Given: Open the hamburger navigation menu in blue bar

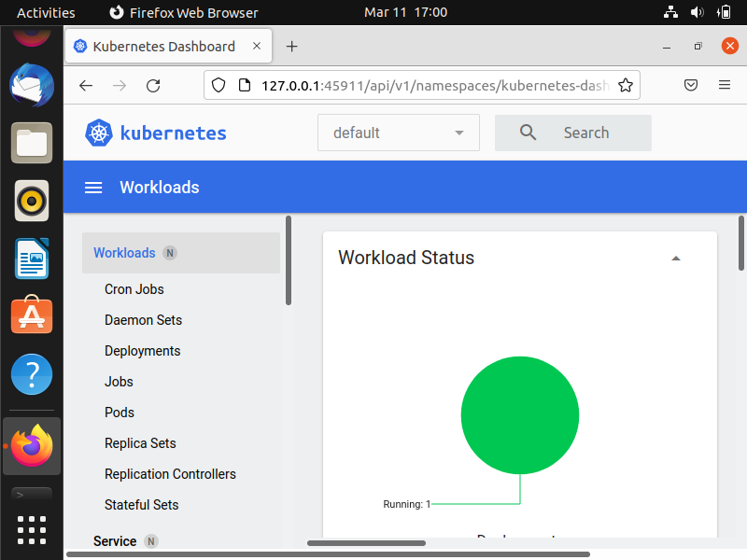Looking at the screenshot, I should [93, 188].
